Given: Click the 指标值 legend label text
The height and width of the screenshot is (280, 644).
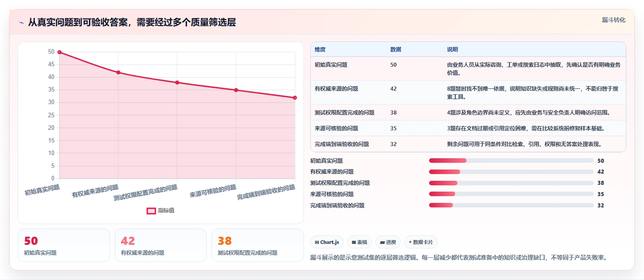Looking at the screenshot, I should 166,211.
